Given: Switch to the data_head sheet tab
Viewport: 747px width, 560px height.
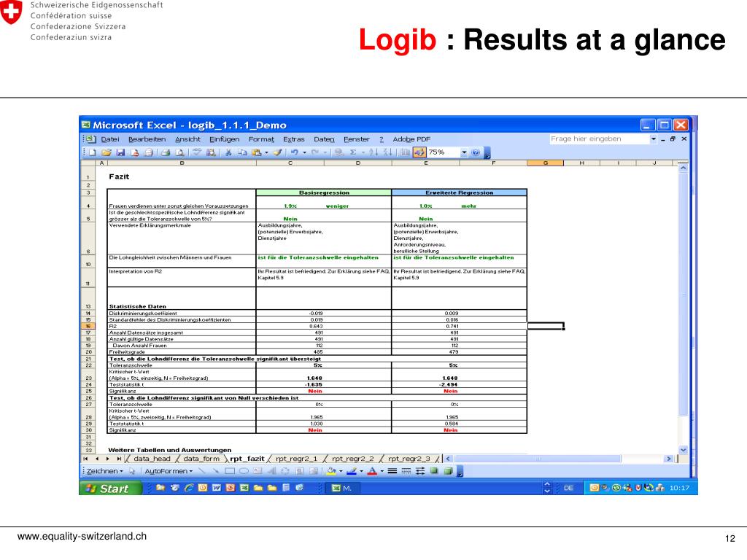Looking at the screenshot, I should [152, 459].
